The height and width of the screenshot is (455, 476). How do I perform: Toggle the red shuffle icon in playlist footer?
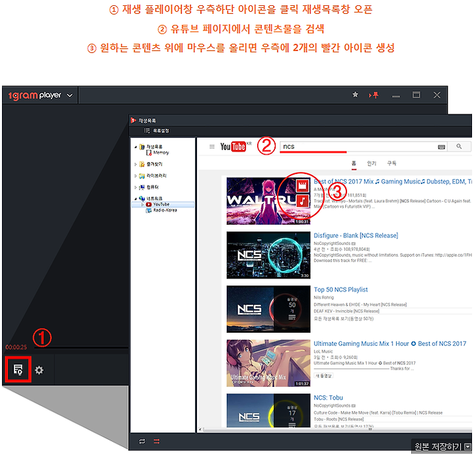pos(157,441)
